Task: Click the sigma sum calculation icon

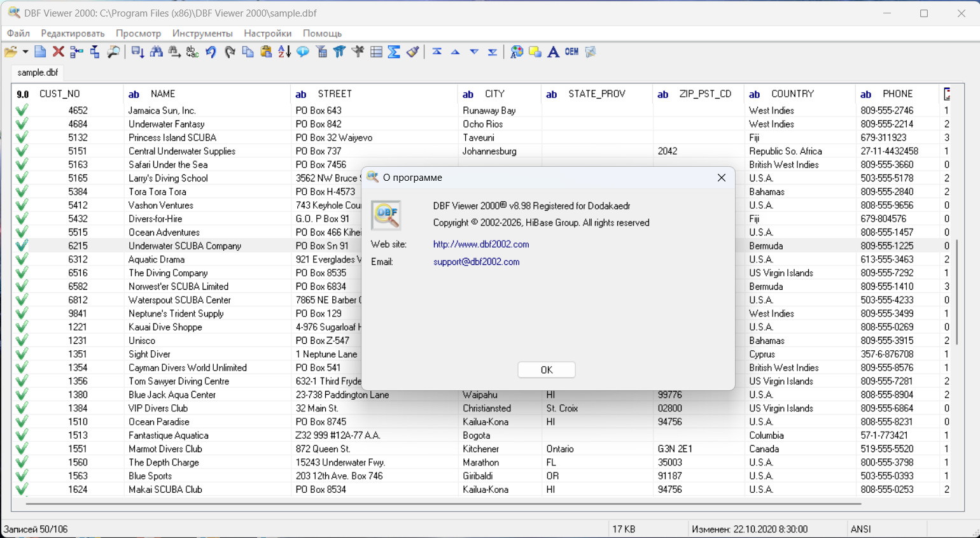Action: tap(394, 52)
